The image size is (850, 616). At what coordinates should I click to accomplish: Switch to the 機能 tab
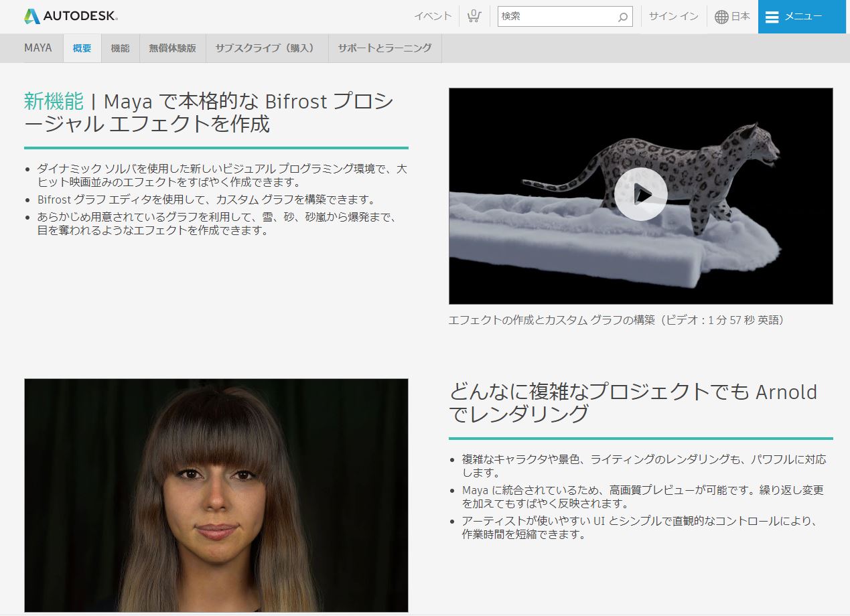[x=121, y=48]
